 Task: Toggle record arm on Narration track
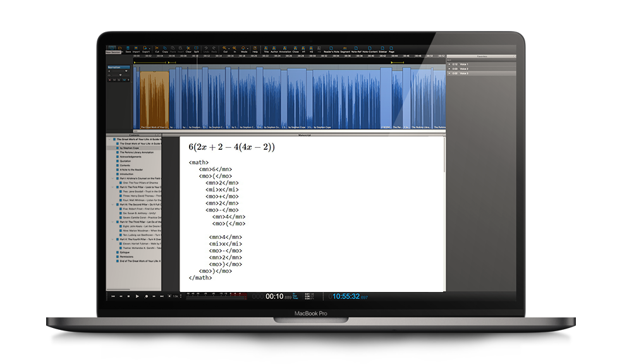[109, 80]
